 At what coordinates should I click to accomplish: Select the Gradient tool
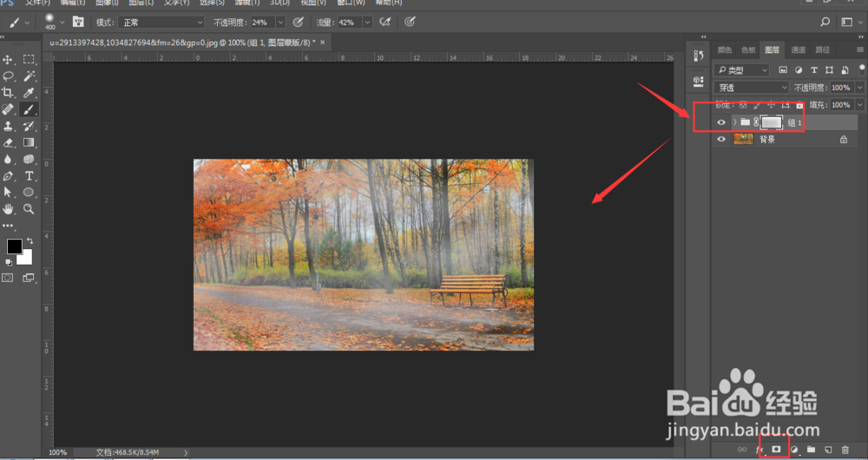(x=29, y=142)
